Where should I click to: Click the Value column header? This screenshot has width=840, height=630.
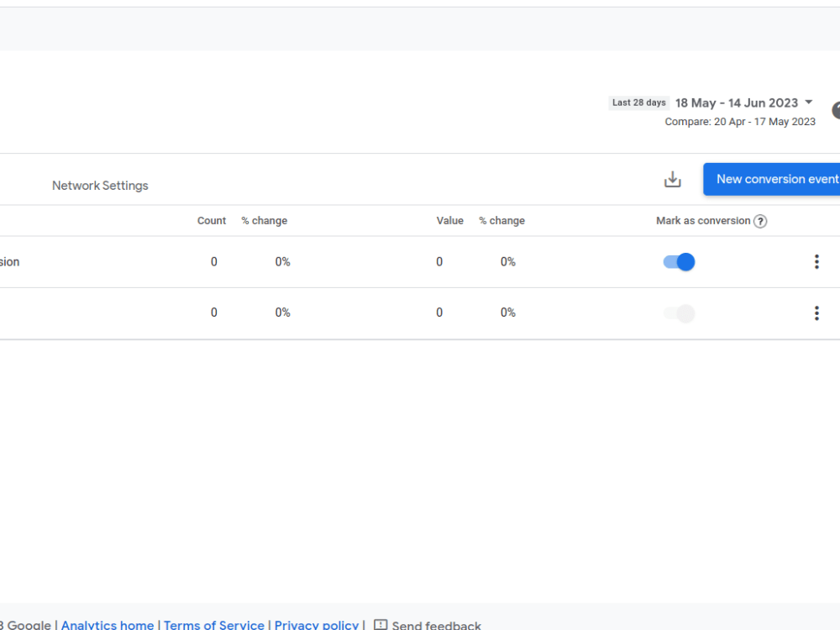point(450,221)
